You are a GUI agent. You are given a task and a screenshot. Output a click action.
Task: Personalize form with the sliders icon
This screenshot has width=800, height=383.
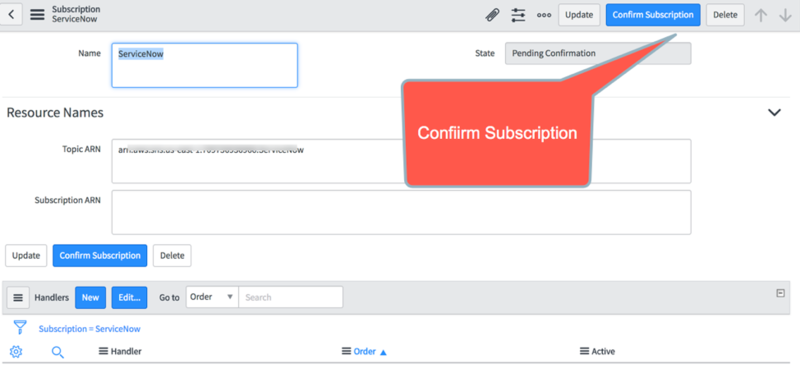click(x=518, y=15)
